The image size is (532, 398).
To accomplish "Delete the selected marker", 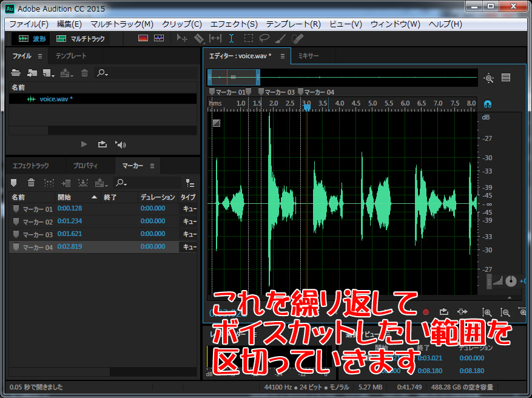I will point(31,183).
